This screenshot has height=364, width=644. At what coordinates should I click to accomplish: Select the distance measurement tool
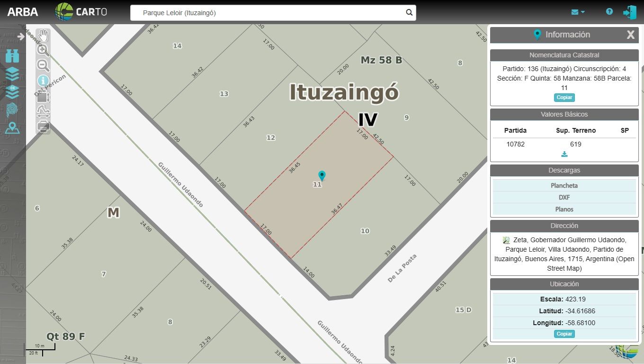[x=43, y=112]
